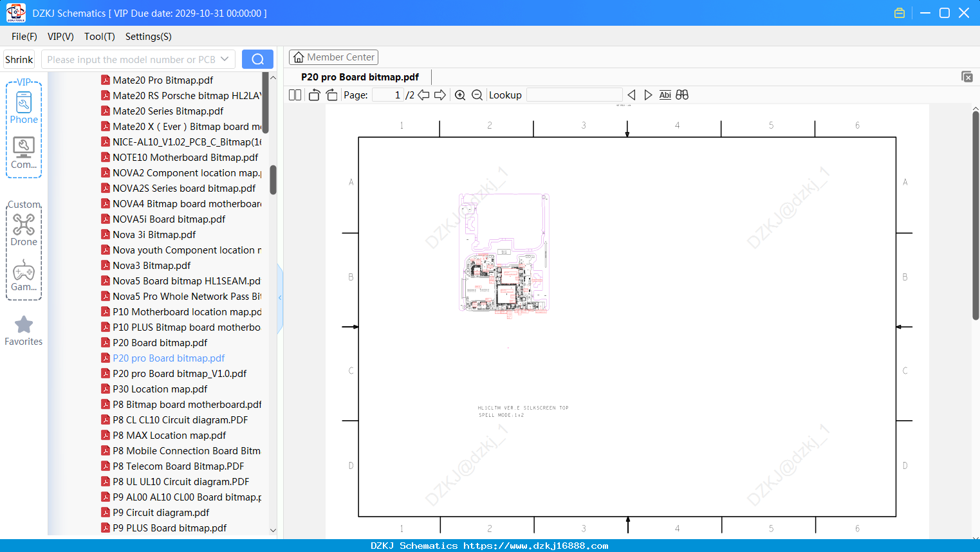Zoom in on the PDF
This screenshot has width=980, height=552.
point(460,95)
